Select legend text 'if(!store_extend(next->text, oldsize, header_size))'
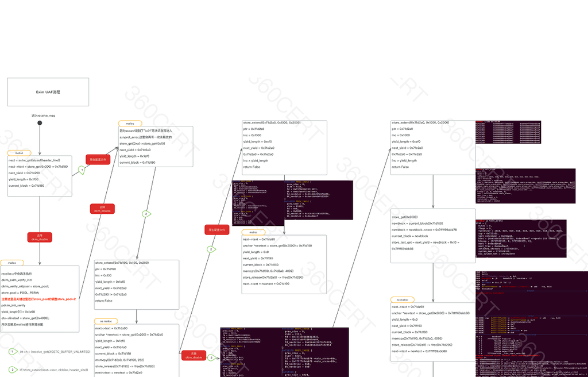The width and height of the screenshot is (588, 377). coord(54,370)
